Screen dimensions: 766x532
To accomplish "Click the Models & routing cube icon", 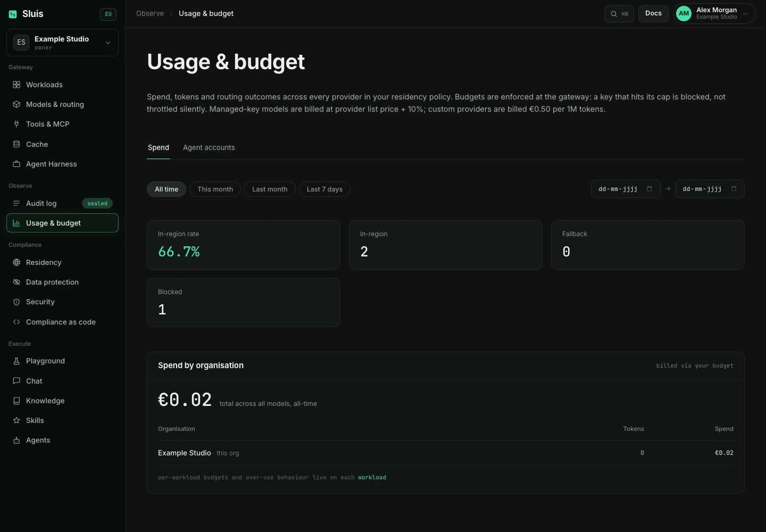I will tap(16, 104).
